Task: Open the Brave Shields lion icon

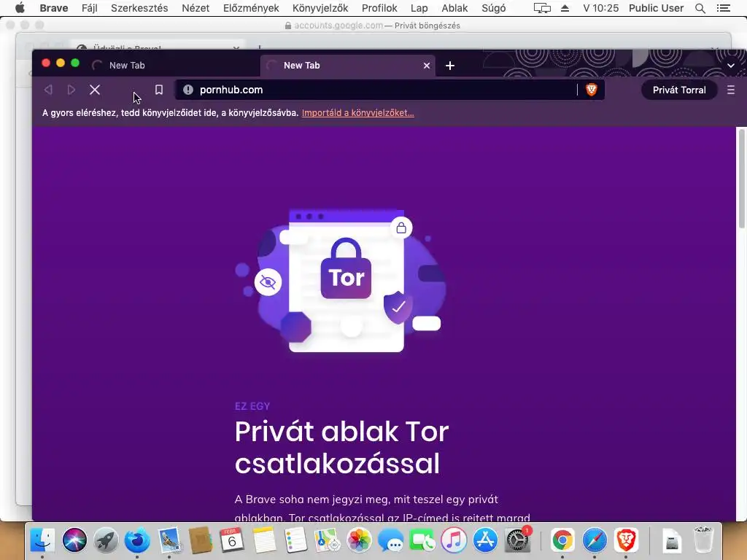Action: click(591, 90)
